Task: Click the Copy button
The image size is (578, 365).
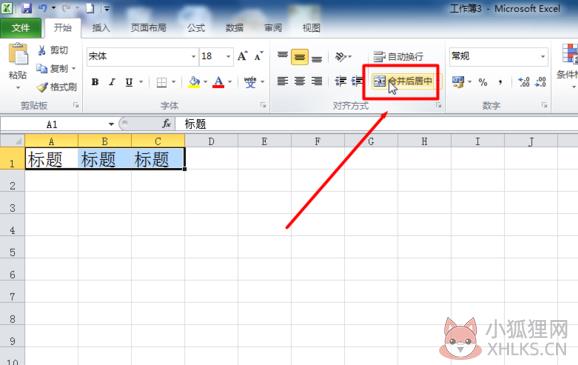Action: 53,69
